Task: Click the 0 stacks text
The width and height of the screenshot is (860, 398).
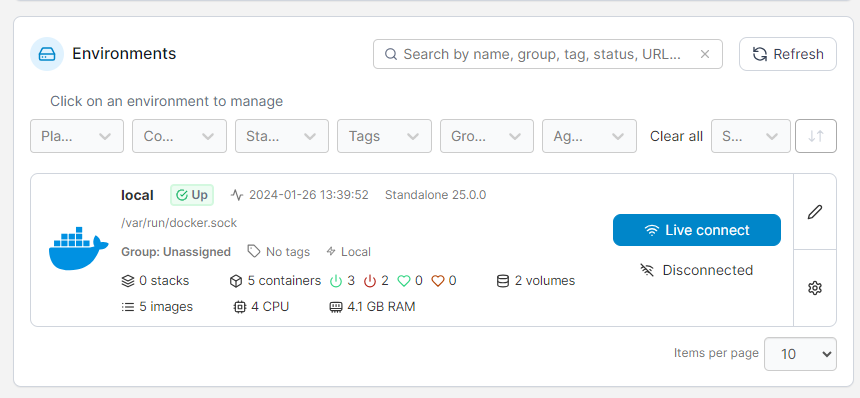Action: 164,281
